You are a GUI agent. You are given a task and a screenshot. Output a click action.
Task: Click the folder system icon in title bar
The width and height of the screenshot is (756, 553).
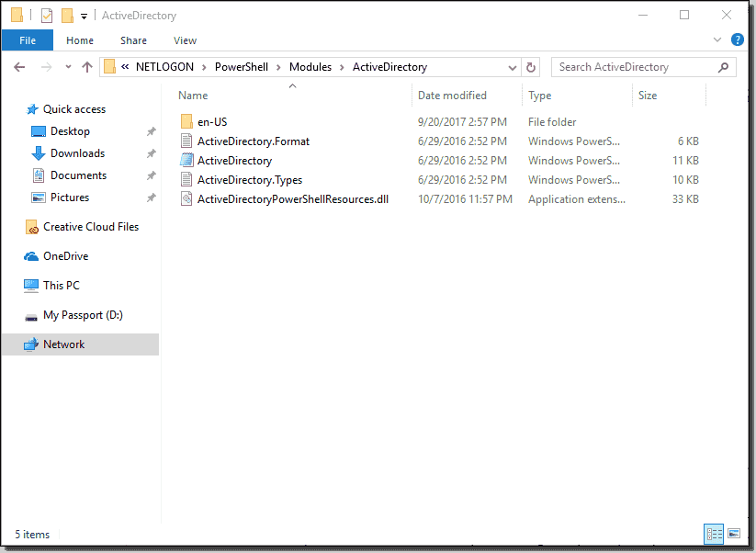point(17,15)
